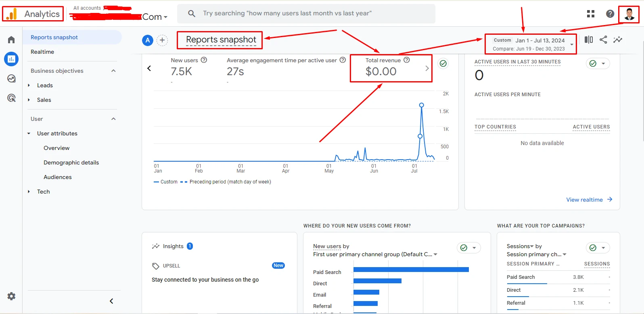Click the UPSELL tag icon

tap(156, 266)
